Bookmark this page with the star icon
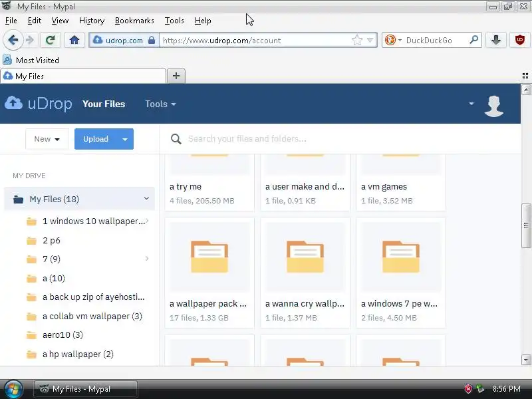Viewport: 532px width, 399px height. click(357, 40)
